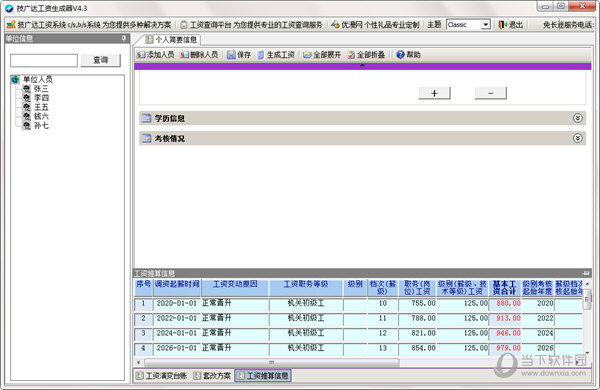Viewport: 600px width, 390px height.
Task: Click person icon next to 李四
Action: pyautogui.click(x=26, y=98)
